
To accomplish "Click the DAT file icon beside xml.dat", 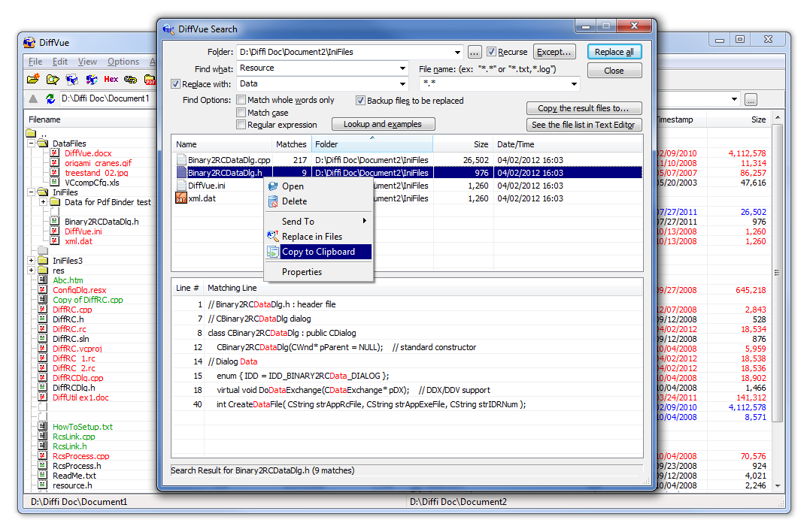I will (181, 198).
